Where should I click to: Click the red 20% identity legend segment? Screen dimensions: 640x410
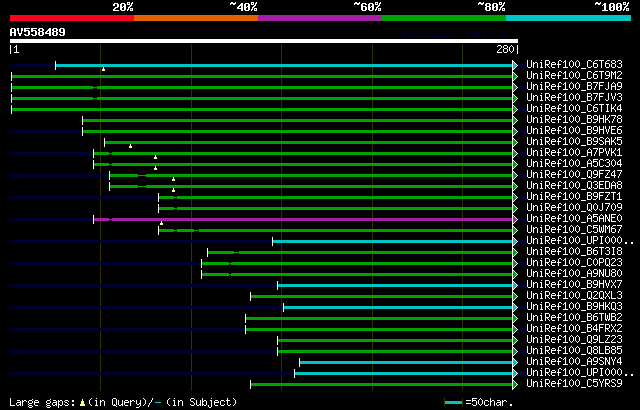72,18
